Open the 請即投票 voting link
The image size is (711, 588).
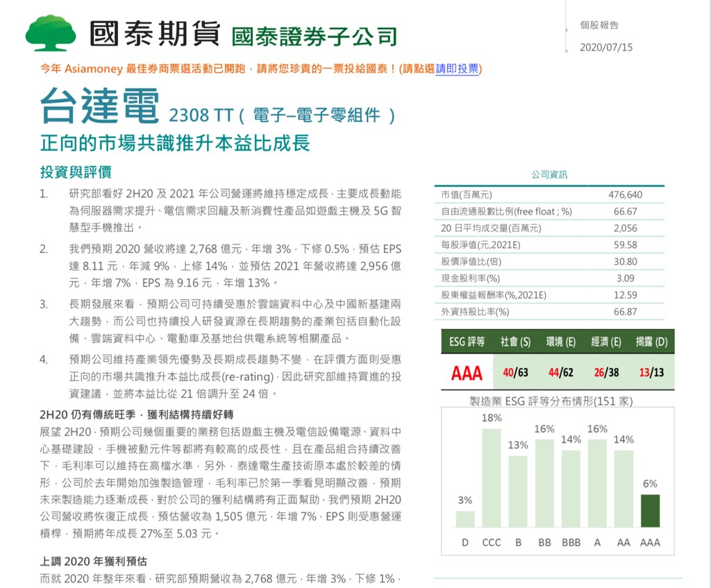[457, 69]
